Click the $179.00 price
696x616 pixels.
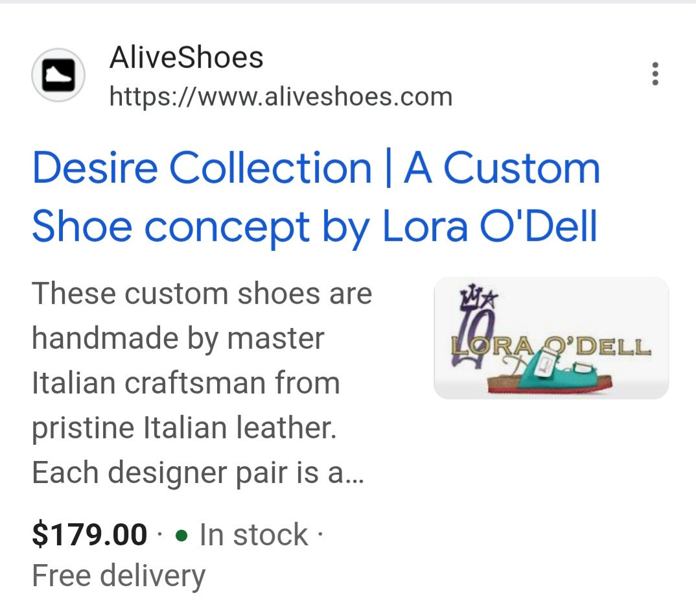[x=89, y=535]
